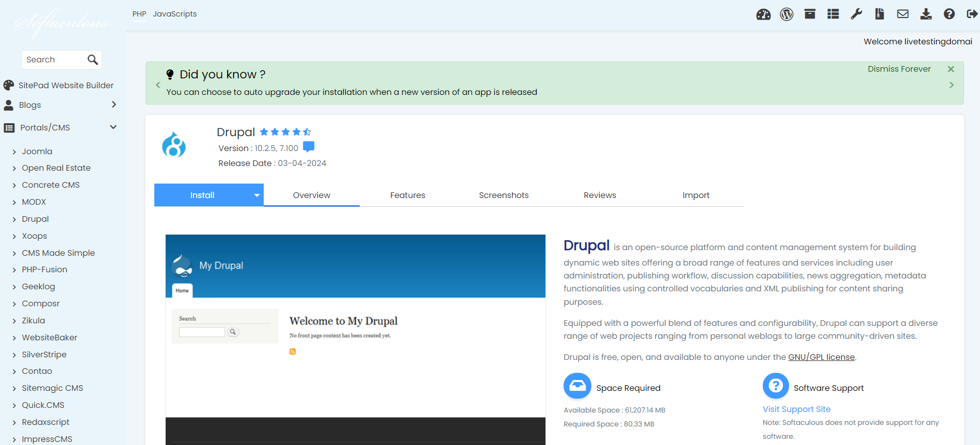Click the Blogs person icon

tap(9, 105)
